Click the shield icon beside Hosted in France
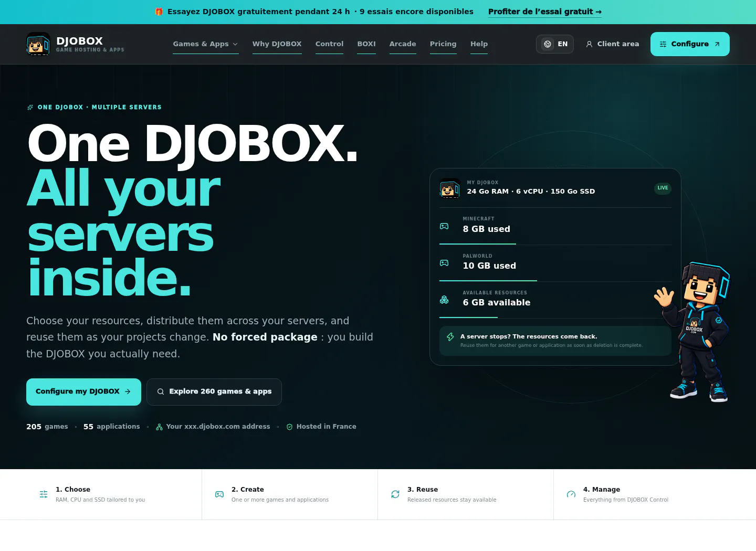 (289, 427)
